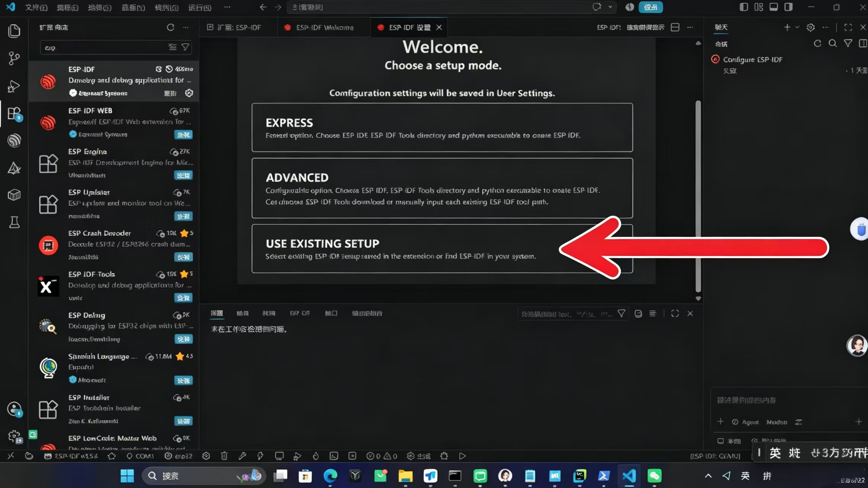Toggle the primary side bar layout button

click(x=743, y=7)
